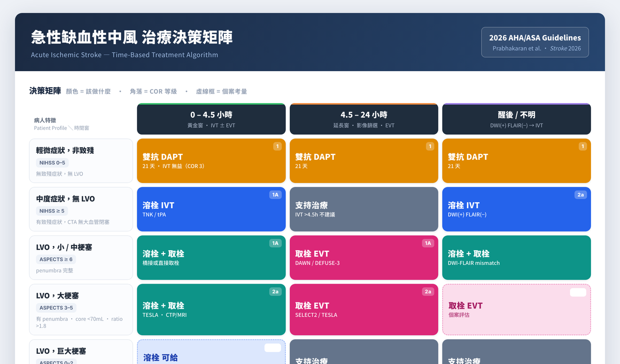
Task: Click the 決策矩陣 section heading
Action: [x=45, y=91]
